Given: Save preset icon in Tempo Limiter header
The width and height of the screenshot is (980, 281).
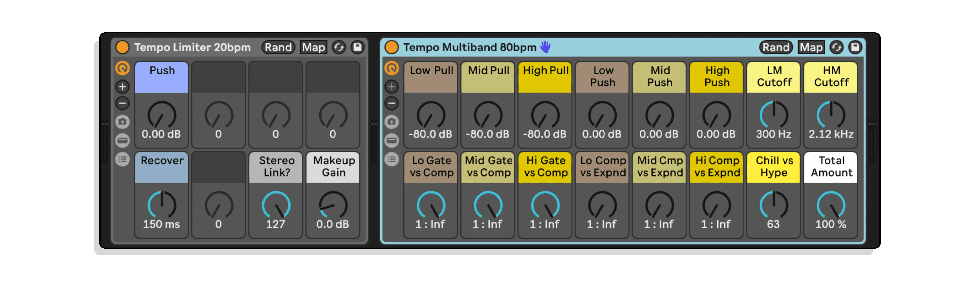Looking at the screenshot, I should 357,47.
